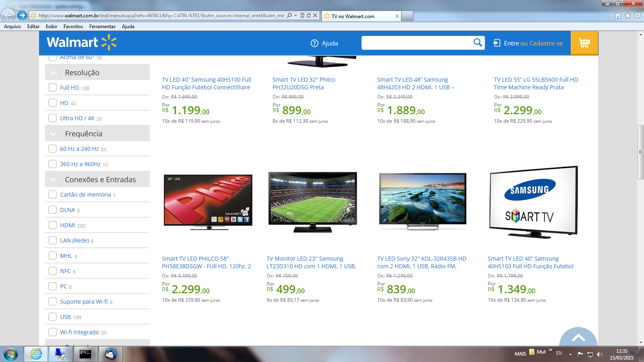Check the Full HD resolution filter
Viewport: 644px width, 362px height.
point(52,88)
